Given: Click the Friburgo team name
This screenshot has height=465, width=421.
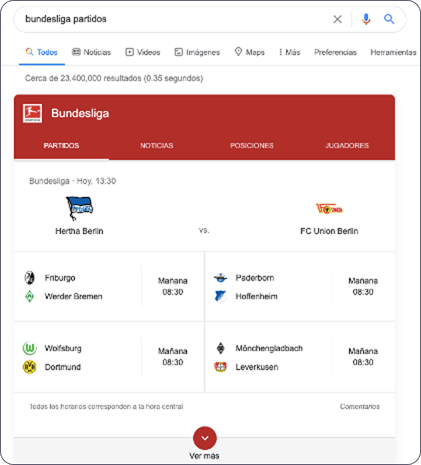Looking at the screenshot, I should pos(60,278).
